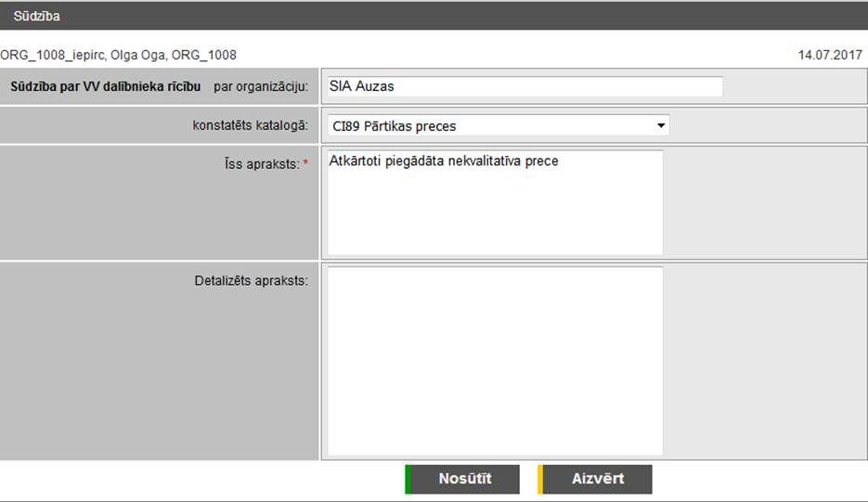Click the 'Sūdzība par VV dalībnieka rīcību' label
Viewport: 868px width, 502px height.
click(x=105, y=86)
